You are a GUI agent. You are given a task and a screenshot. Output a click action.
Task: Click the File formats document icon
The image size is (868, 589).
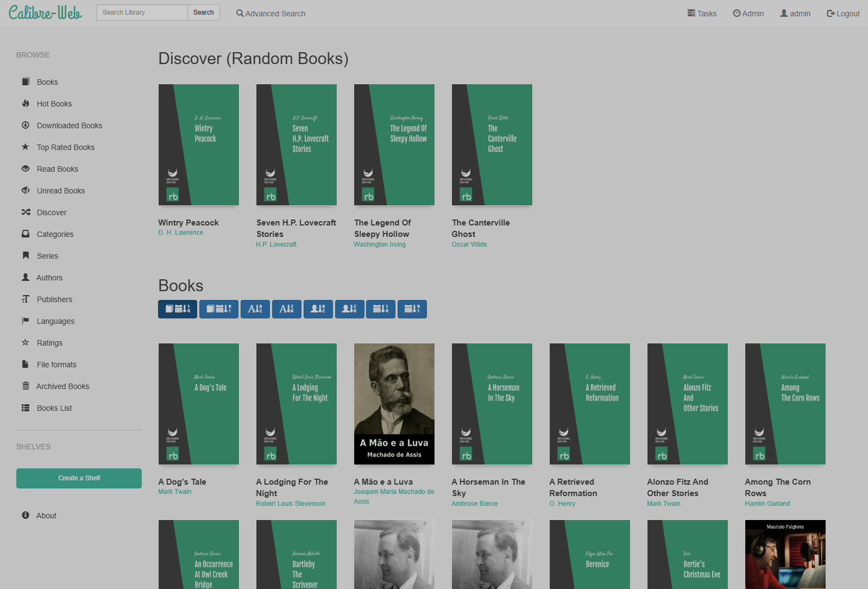coord(26,364)
